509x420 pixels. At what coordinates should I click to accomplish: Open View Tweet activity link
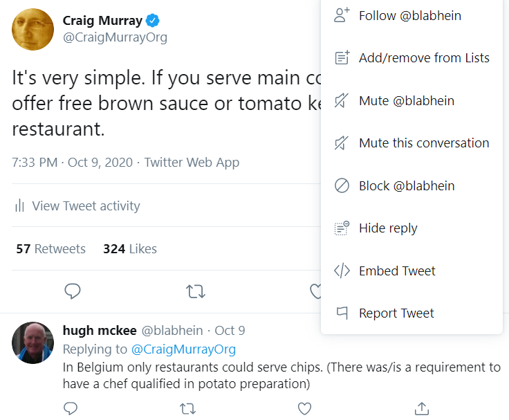point(86,206)
